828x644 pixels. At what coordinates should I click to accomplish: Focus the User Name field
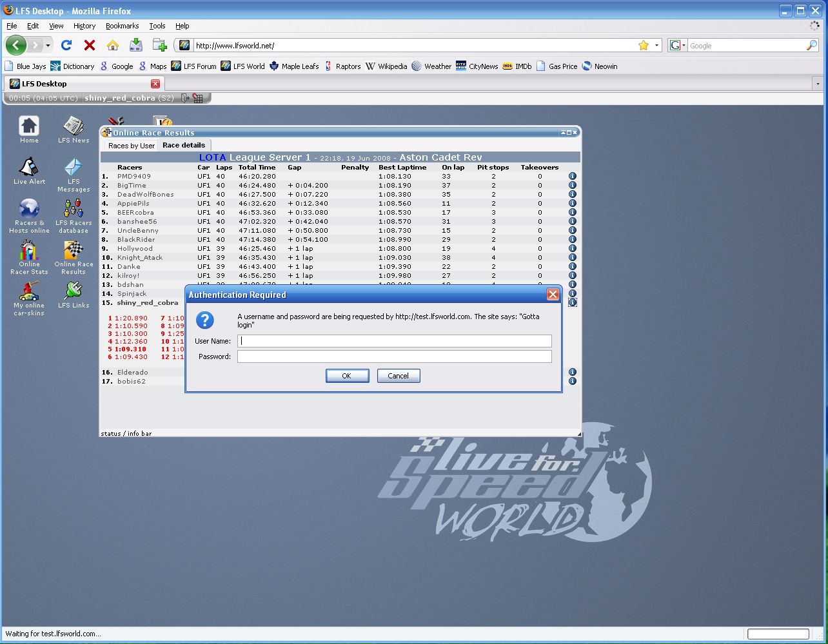395,341
